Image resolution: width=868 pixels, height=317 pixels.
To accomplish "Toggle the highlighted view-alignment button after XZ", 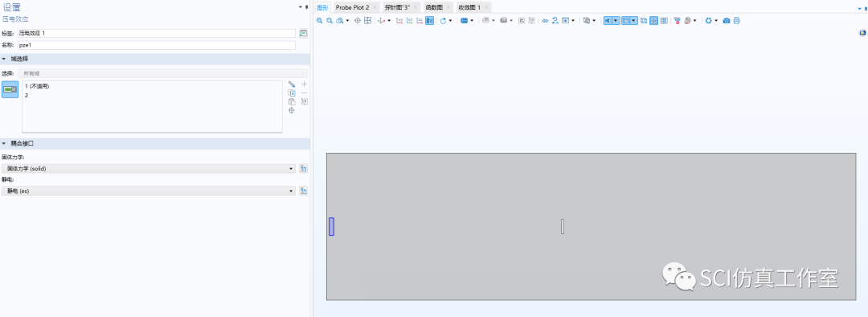I will pos(429,20).
